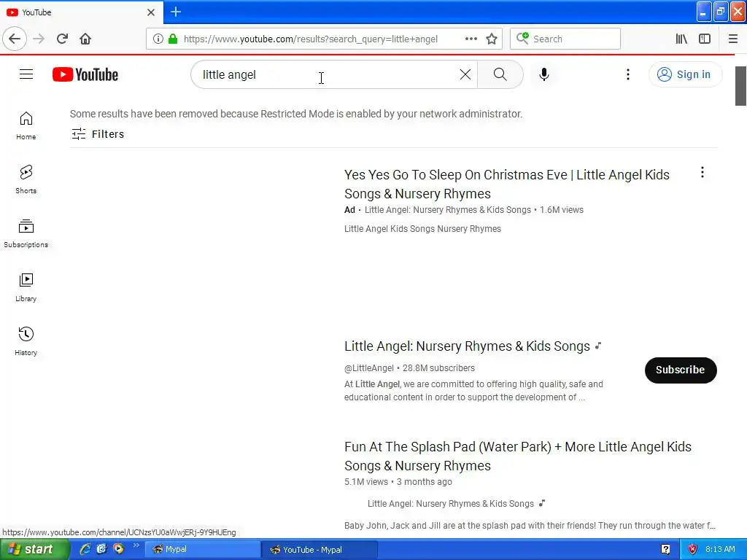Click the Splash Pad video description text
The width and height of the screenshot is (747, 560).
click(530, 526)
